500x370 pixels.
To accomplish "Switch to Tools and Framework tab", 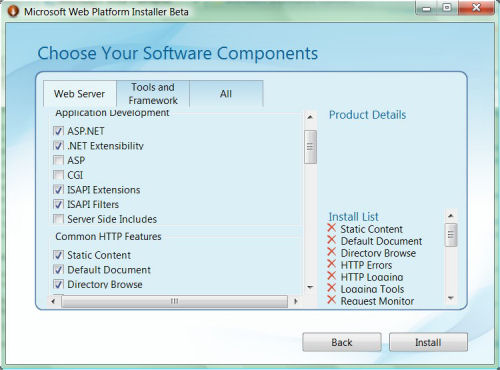I will [153, 94].
